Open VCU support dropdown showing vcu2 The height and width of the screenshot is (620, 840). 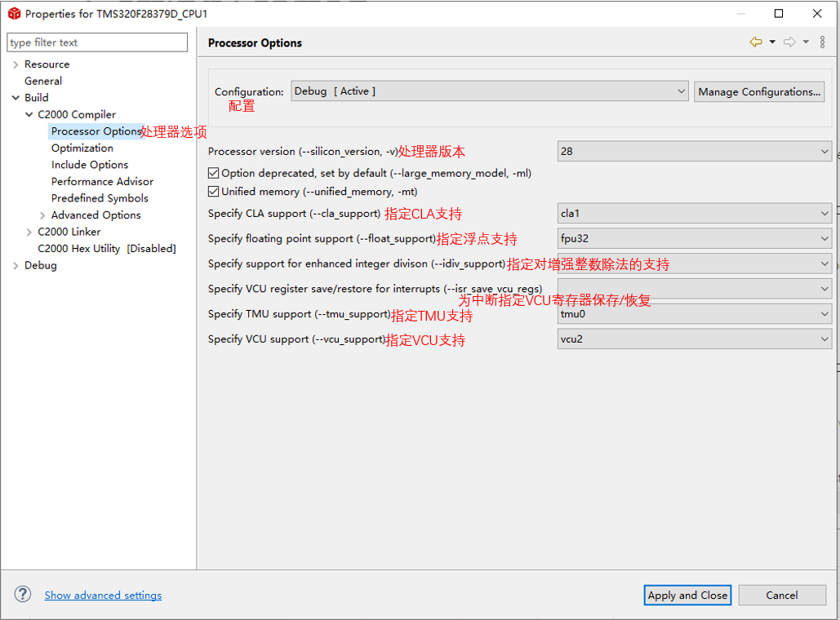694,339
